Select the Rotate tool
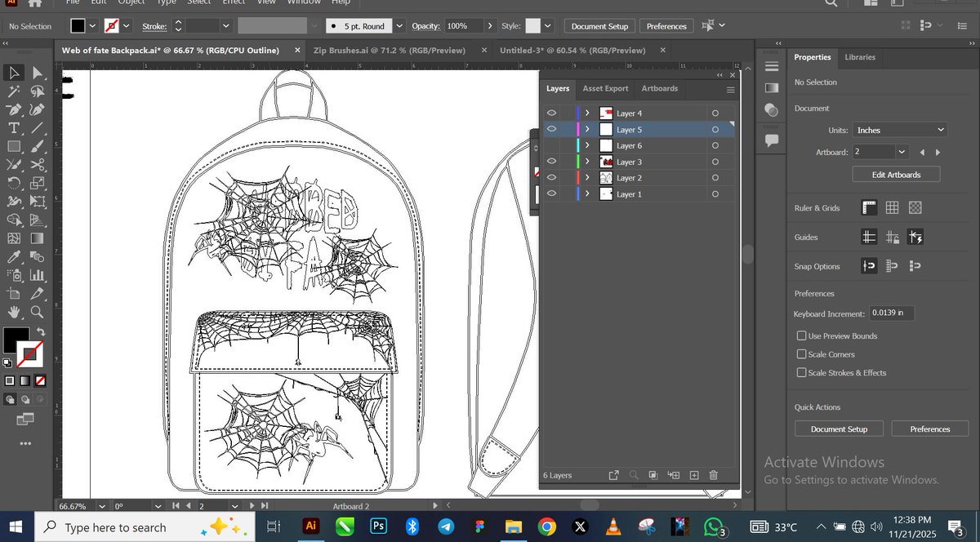The width and height of the screenshot is (980, 542). tap(14, 184)
